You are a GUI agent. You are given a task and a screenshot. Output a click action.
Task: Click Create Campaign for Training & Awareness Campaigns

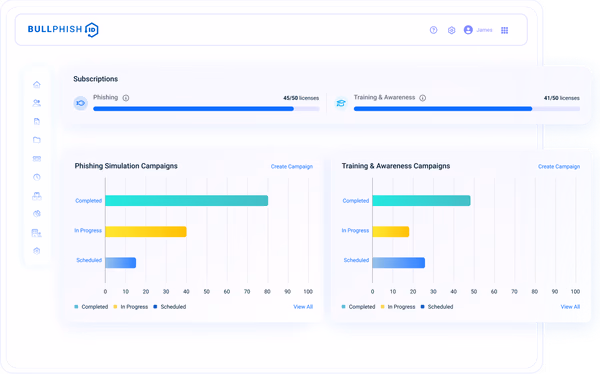[559, 167]
